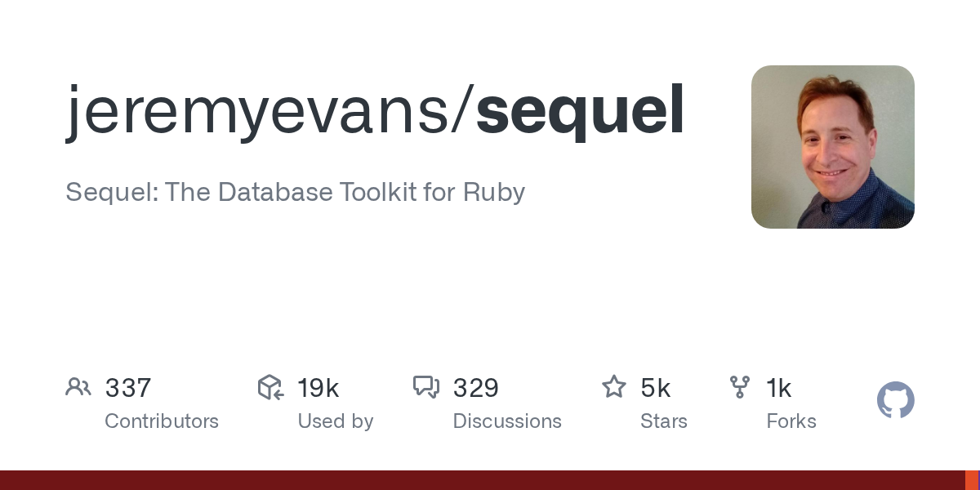This screenshot has width=980, height=490.
Task: Click the dark red language bar
Action: (482, 480)
